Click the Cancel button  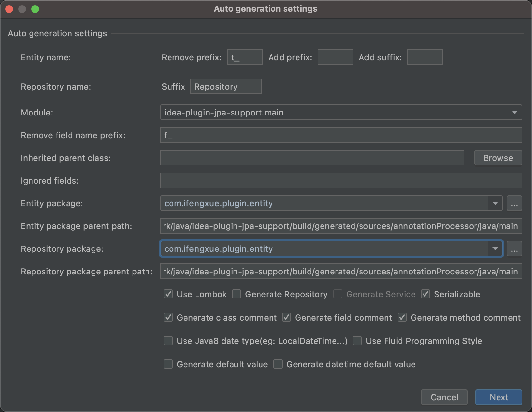(444, 397)
